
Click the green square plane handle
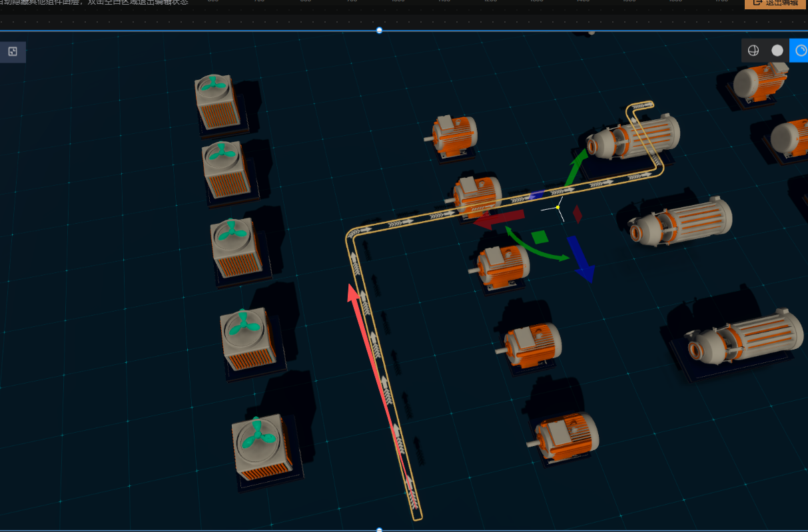pyautogui.click(x=540, y=236)
